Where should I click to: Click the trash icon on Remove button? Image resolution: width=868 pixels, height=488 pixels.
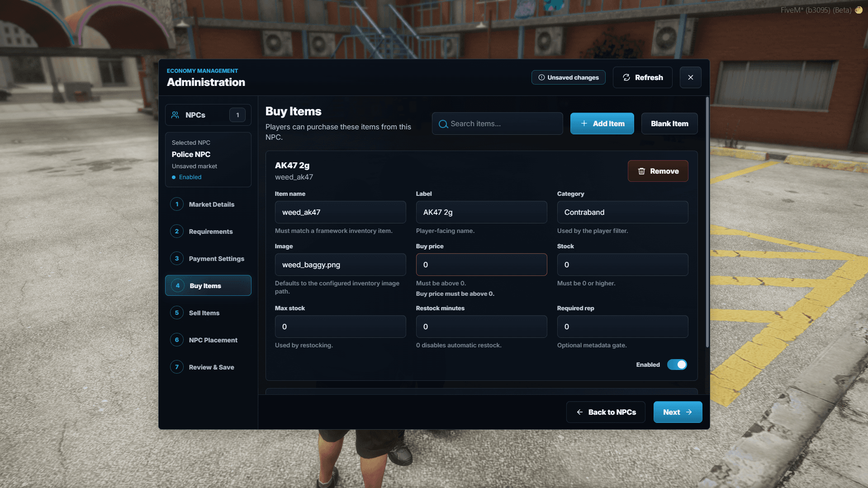(x=641, y=171)
